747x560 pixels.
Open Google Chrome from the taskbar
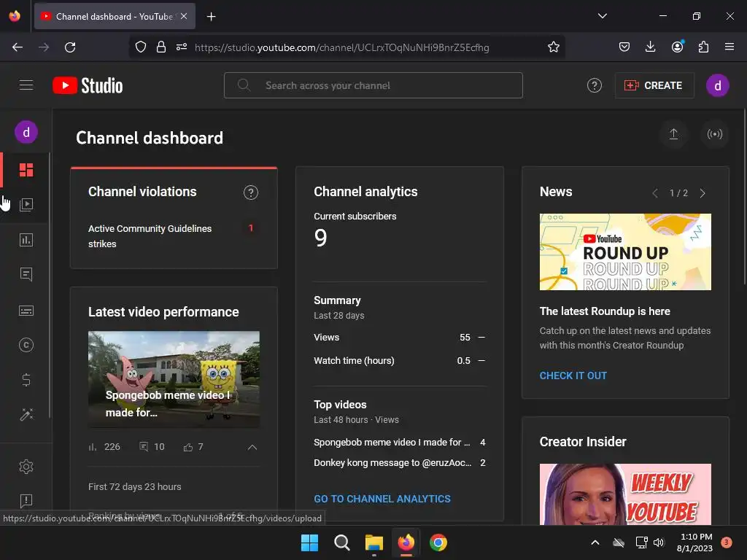tap(438, 542)
